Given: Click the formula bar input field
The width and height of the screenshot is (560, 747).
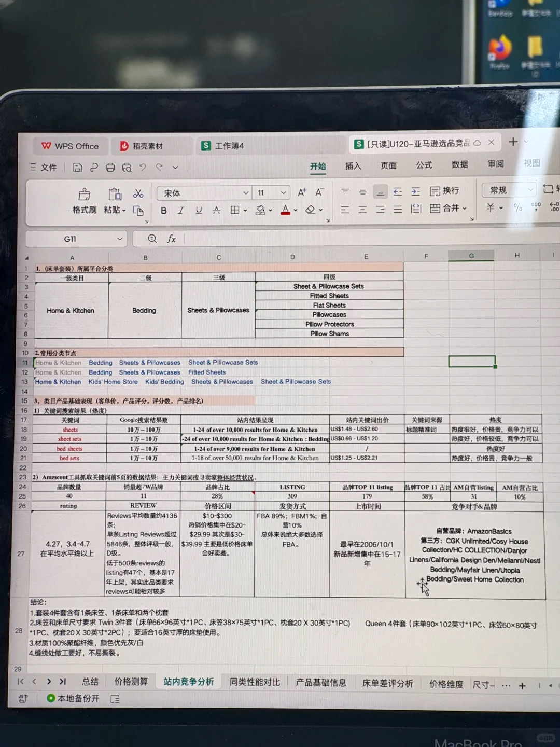Looking at the screenshot, I should tap(371, 238).
